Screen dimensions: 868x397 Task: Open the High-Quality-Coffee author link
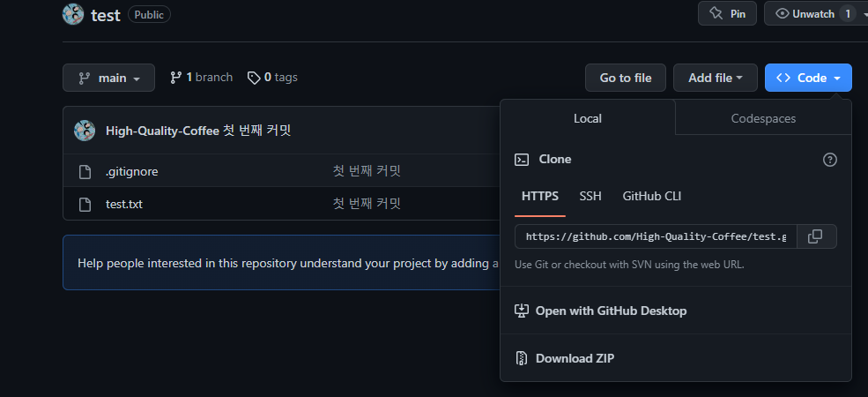click(162, 131)
